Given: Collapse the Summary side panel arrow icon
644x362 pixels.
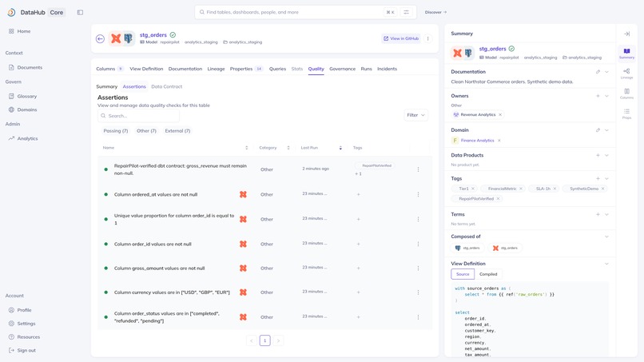Looking at the screenshot, I should pyautogui.click(x=626, y=34).
